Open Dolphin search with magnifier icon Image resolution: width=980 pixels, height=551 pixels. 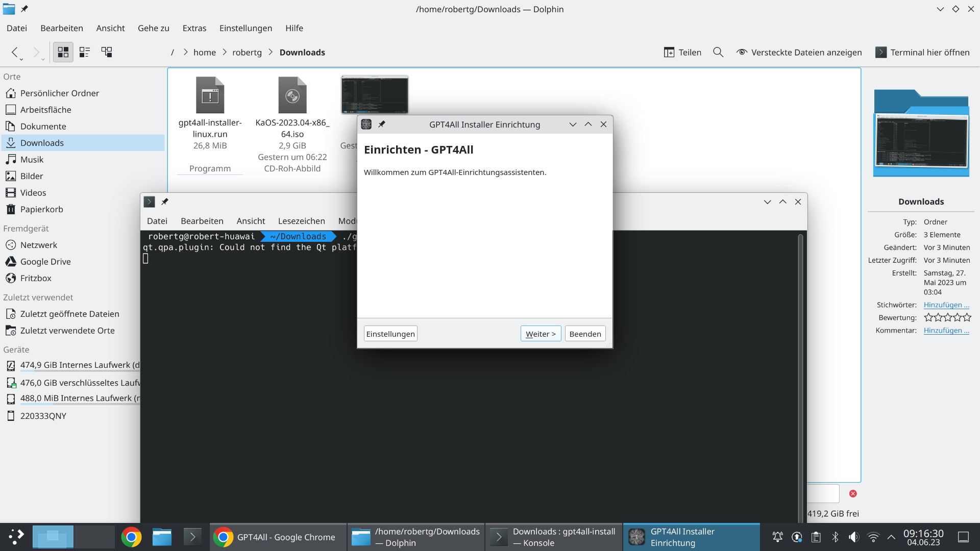718,52
